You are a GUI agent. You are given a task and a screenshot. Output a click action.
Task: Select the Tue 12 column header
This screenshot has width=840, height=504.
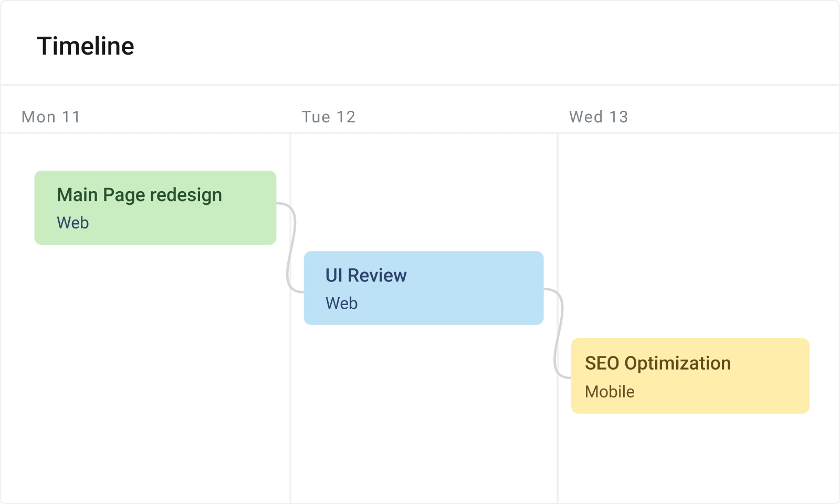pyautogui.click(x=328, y=117)
